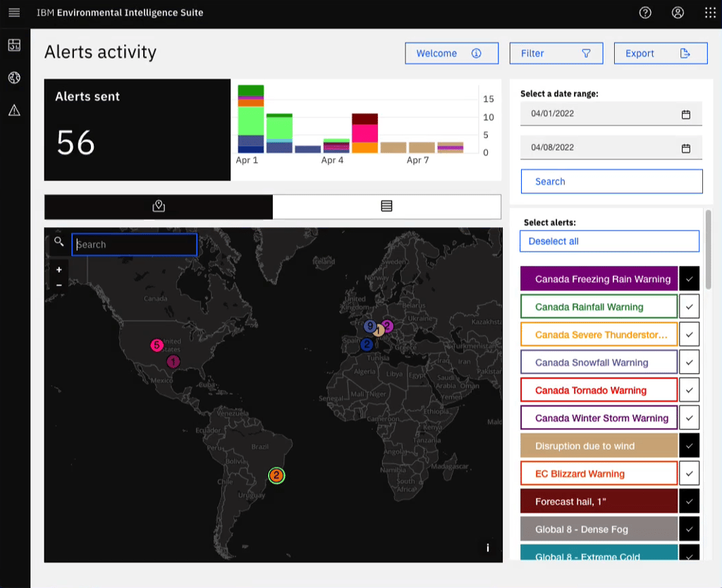Zoom in the map with plus

tap(59, 270)
